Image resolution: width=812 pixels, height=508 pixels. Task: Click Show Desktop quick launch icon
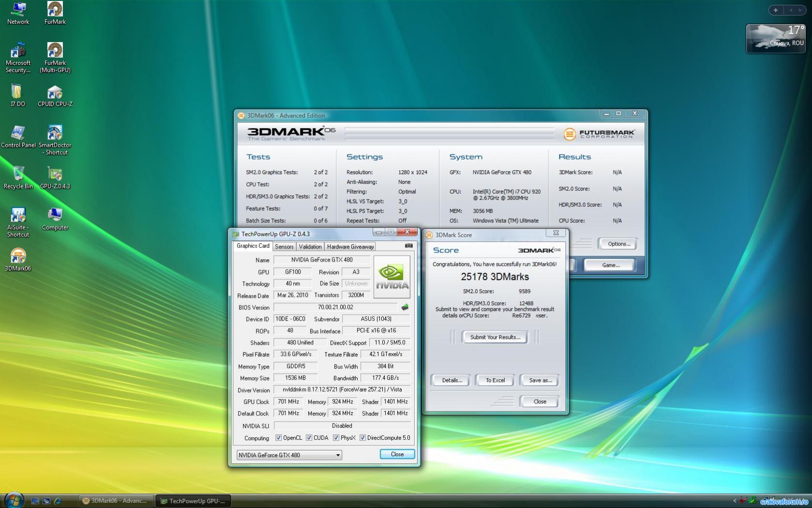[x=35, y=501]
